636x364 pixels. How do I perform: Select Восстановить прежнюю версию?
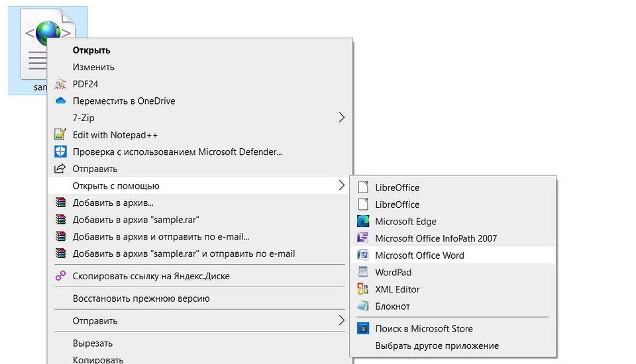tap(200, 298)
